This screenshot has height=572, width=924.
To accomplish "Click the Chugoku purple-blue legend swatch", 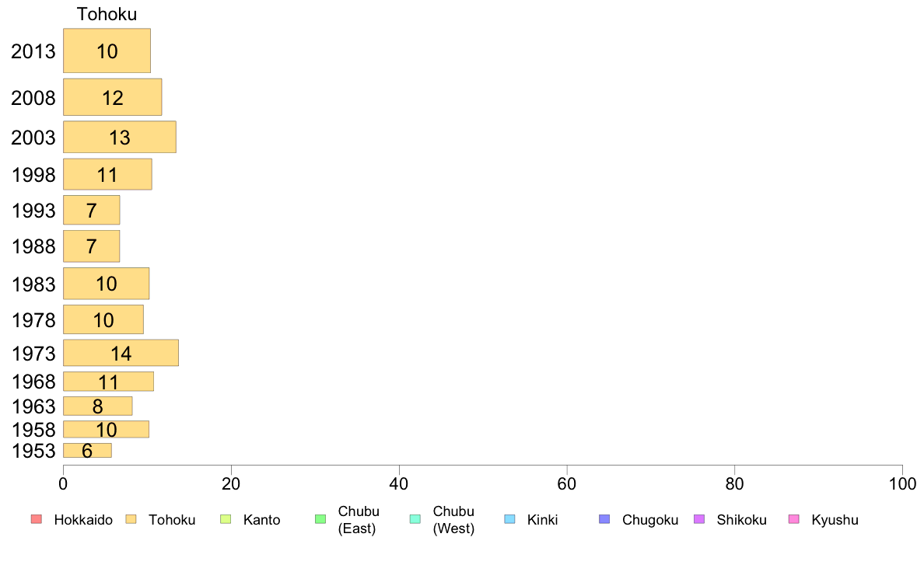I will pyautogui.click(x=604, y=519).
